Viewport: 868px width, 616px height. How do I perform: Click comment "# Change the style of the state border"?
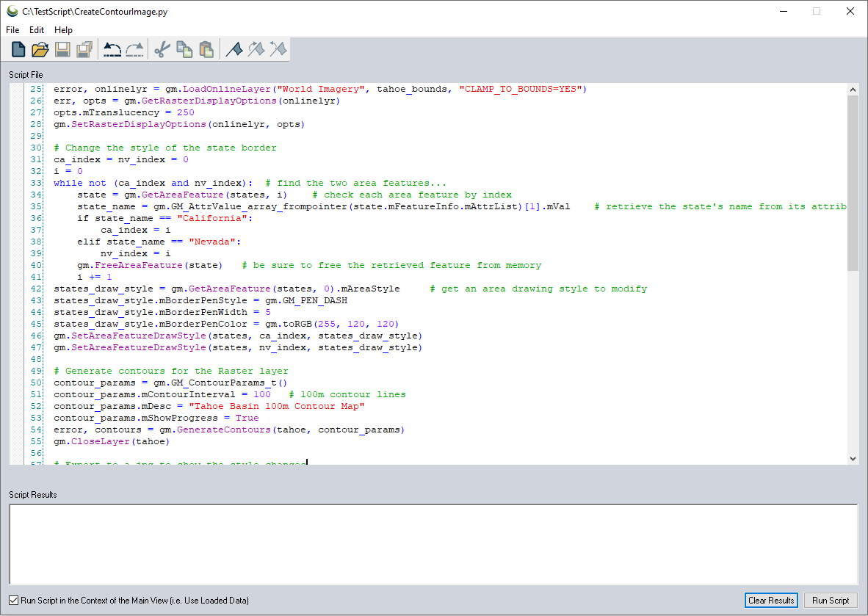click(165, 148)
